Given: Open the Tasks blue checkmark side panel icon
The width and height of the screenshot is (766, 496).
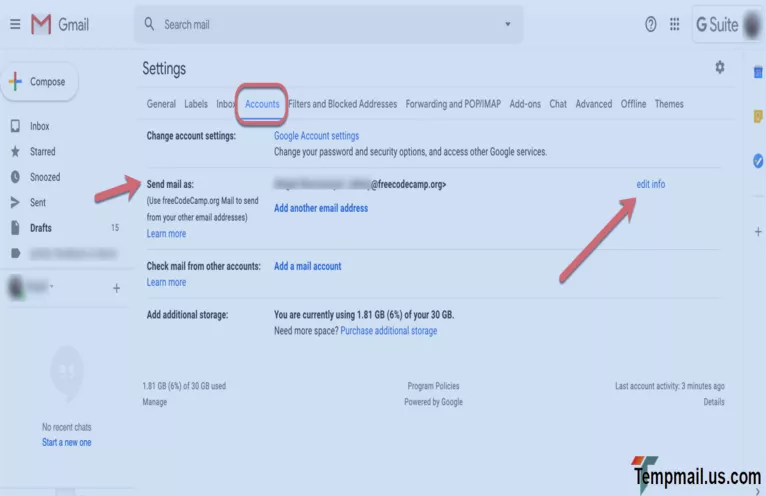Looking at the screenshot, I should point(758,160).
